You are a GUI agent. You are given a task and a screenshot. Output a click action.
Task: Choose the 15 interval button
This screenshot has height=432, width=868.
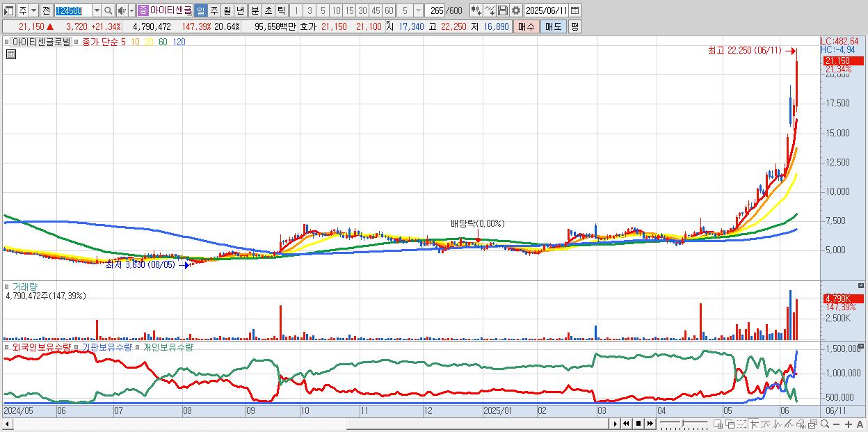(349, 10)
